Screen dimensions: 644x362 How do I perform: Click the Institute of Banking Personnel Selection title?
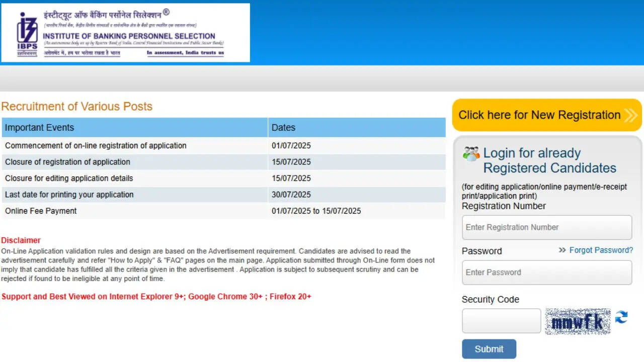point(129,36)
